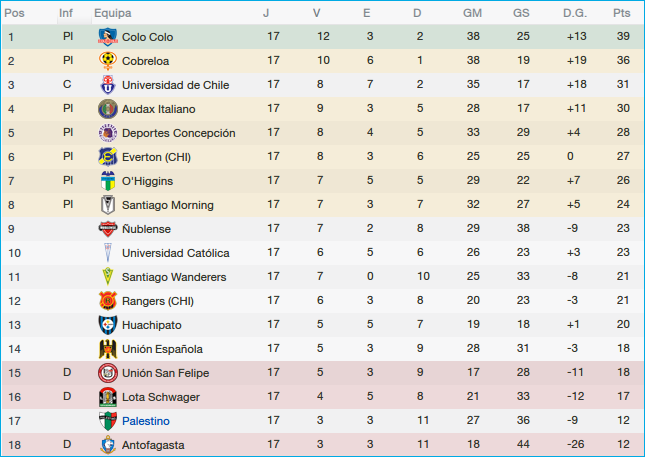Click the Deportes Concepción crest
The height and width of the screenshot is (457, 645).
pos(106,133)
